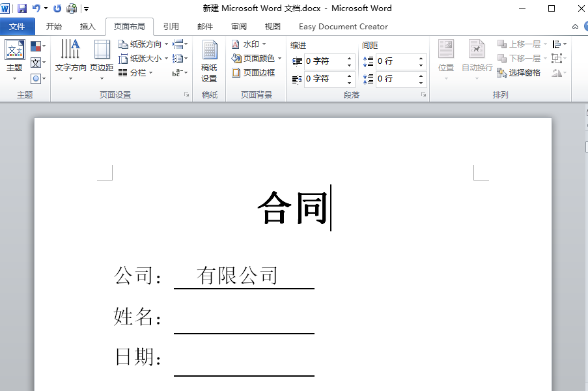
Task: Open the 页边距 margins menu
Action: [x=102, y=60]
